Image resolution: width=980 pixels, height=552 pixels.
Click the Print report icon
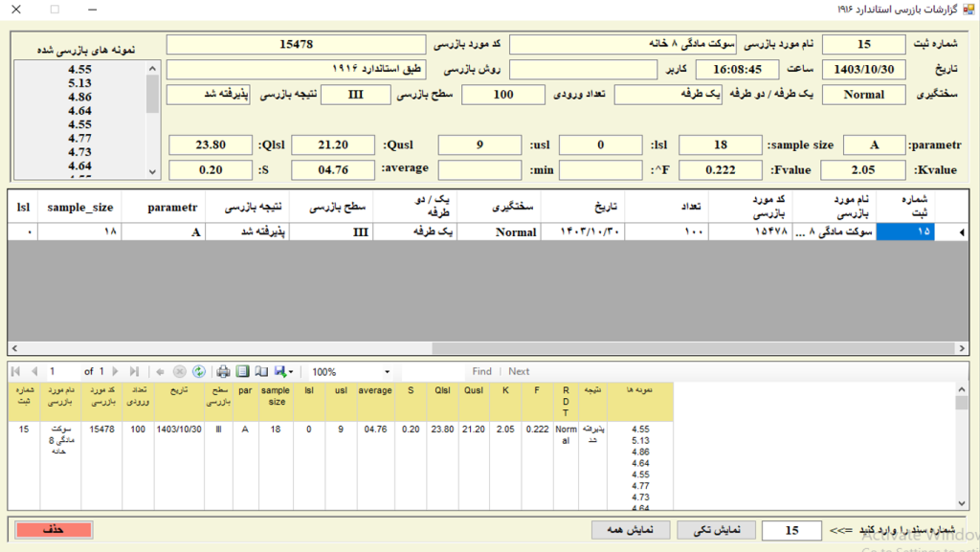coord(223,371)
